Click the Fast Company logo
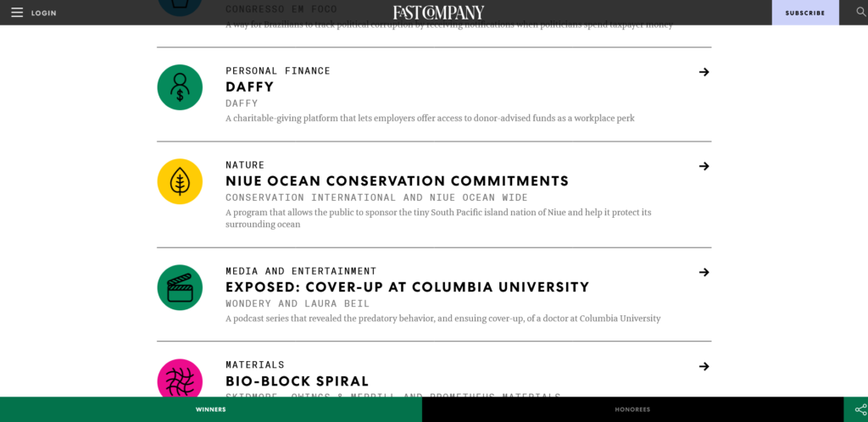 438,13
